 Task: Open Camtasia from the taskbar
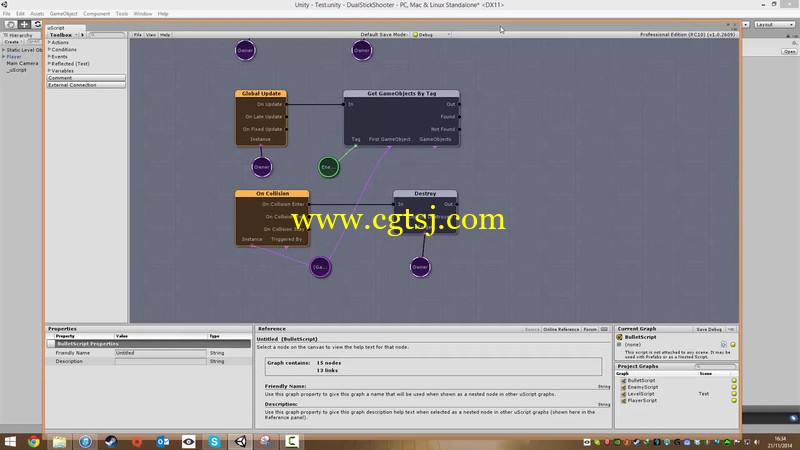click(292, 441)
